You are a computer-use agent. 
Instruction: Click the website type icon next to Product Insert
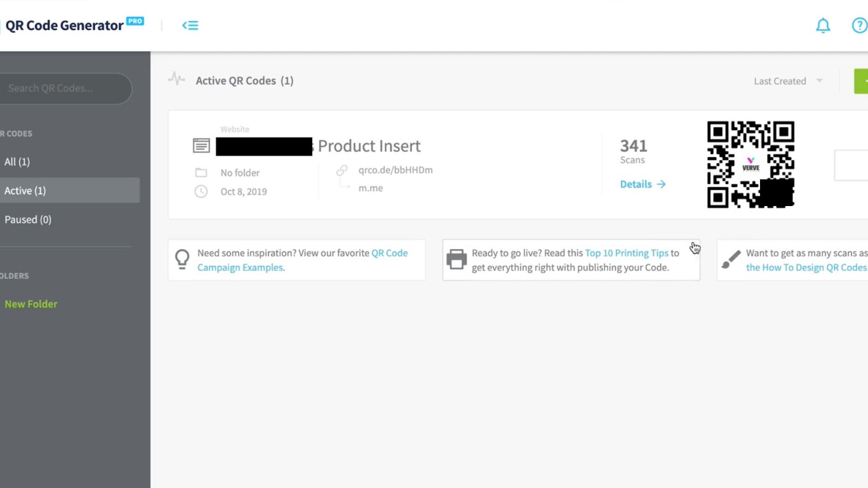coord(201,145)
